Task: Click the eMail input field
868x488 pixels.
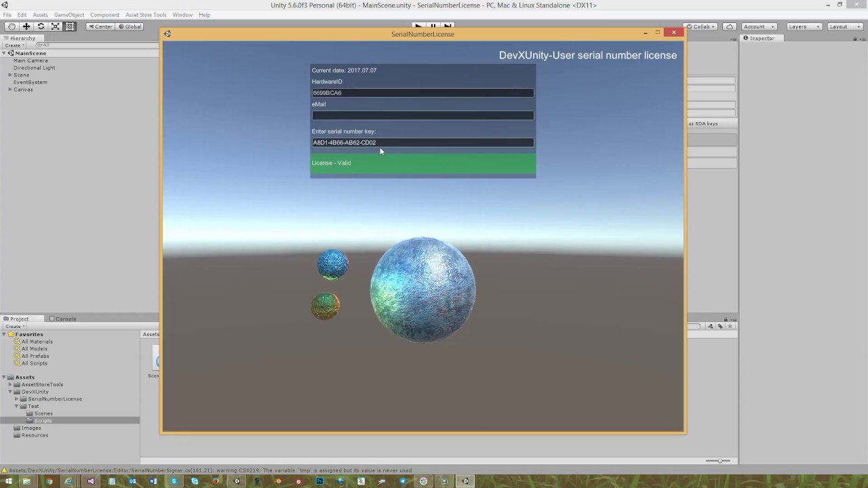Action: click(x=422, y=115)
